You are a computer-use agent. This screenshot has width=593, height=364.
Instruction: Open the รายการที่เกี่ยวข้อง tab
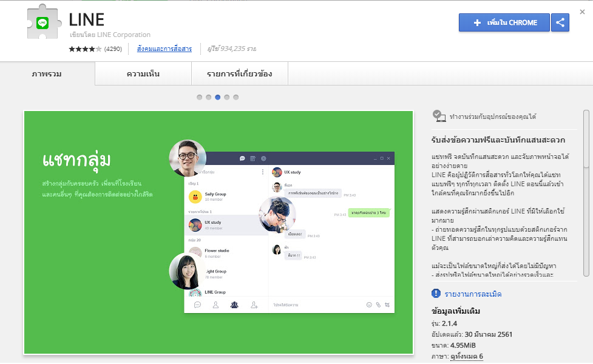(x=239, y=73)
